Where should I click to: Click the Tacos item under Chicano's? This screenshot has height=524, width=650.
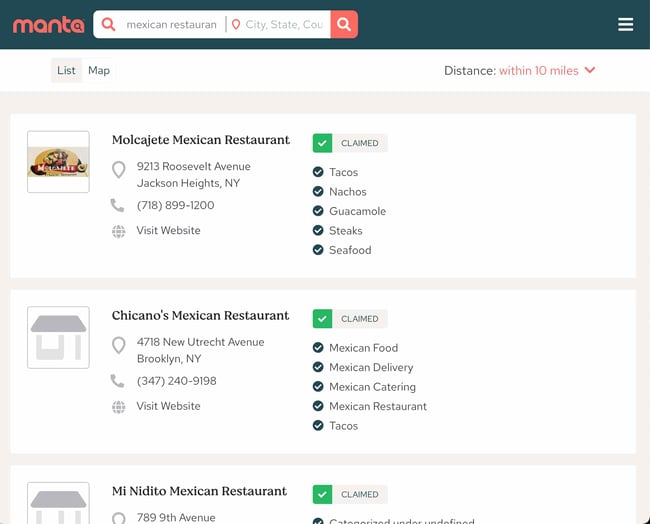343,426
